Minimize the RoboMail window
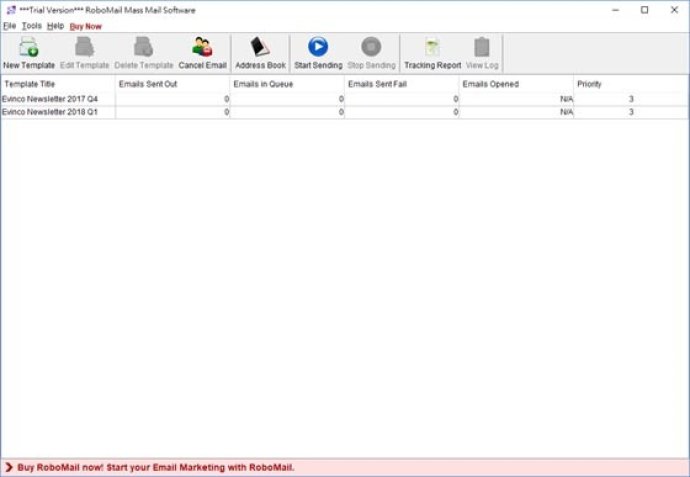This screenshot has height=477, width=690. [x=616, y=10]
